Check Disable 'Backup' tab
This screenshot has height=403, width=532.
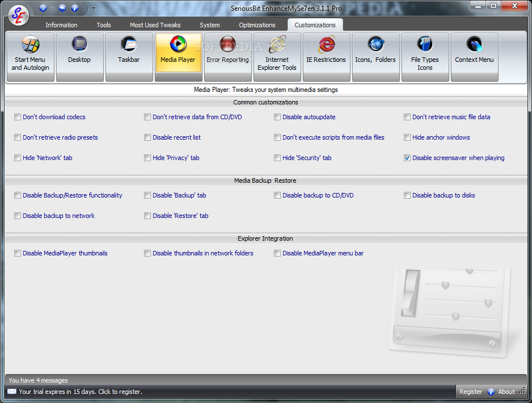tap(147, 195)
